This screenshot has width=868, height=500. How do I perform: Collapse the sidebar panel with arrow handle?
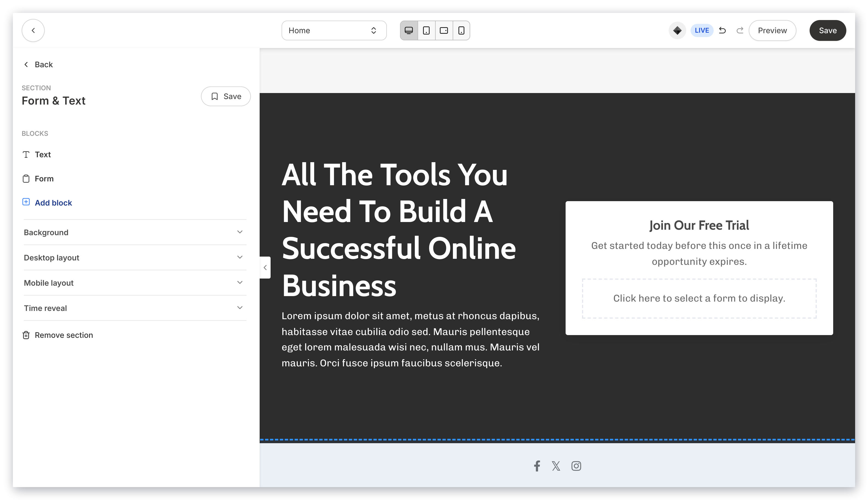tap(265, 268)
